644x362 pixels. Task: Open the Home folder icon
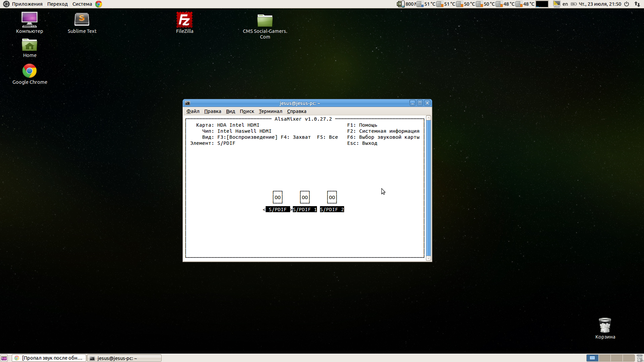click(x=30, y=46)
